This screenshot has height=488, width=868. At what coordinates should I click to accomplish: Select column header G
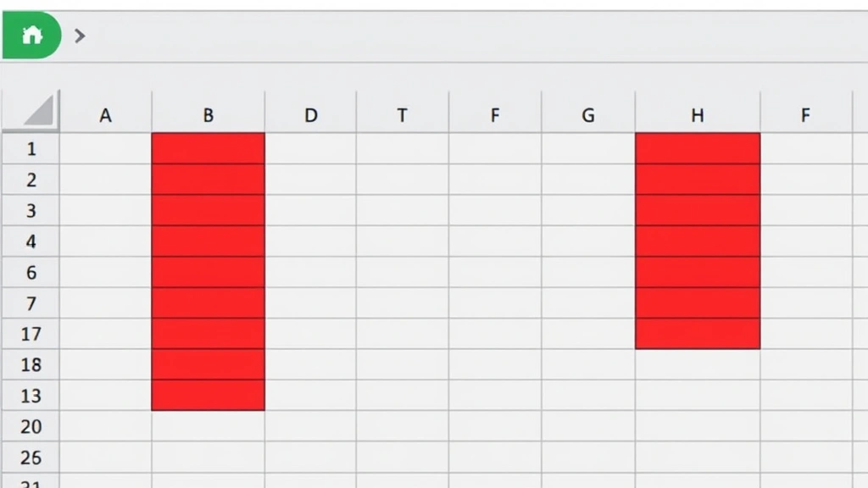point(587,114)
